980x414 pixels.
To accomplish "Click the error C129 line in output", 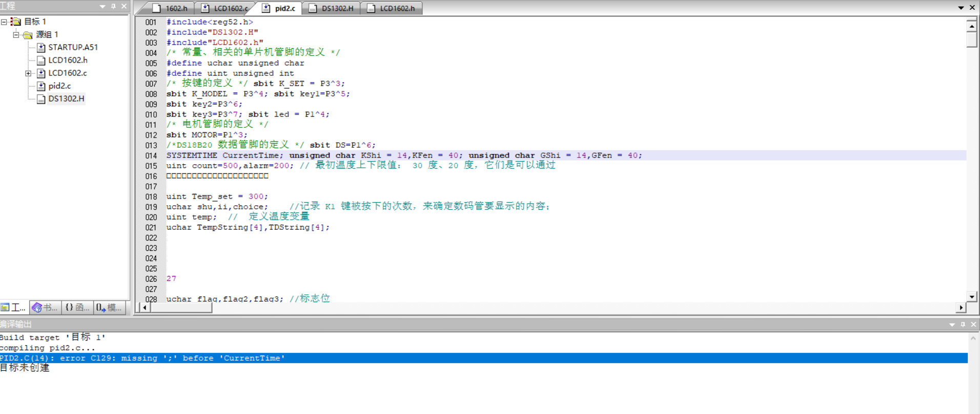I will [x=484, y=358].
